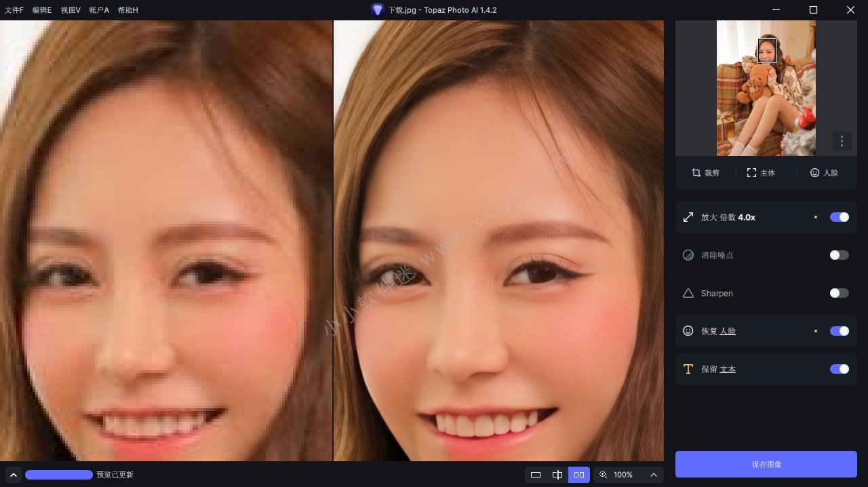Open the View (视图V) menu
868x487 pixels.
(71, 10)
